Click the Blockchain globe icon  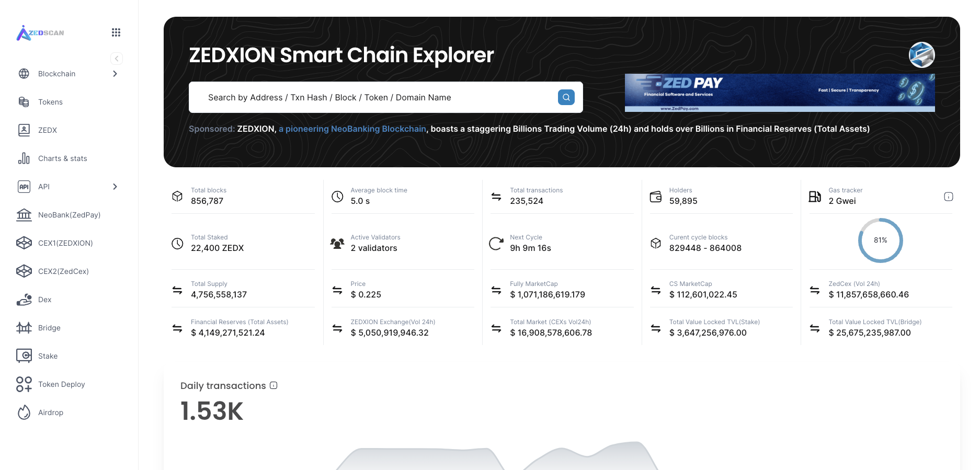[x=24, y=74]
